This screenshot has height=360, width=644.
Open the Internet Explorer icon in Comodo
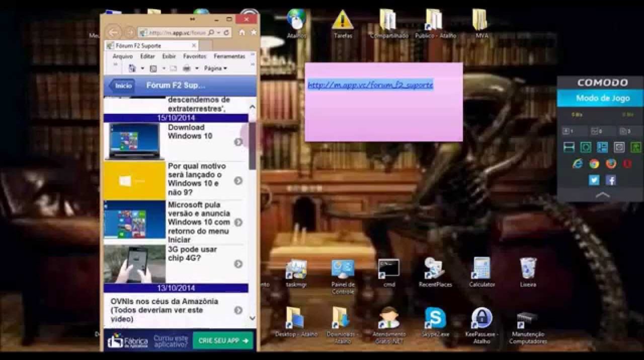click(578, 164)
